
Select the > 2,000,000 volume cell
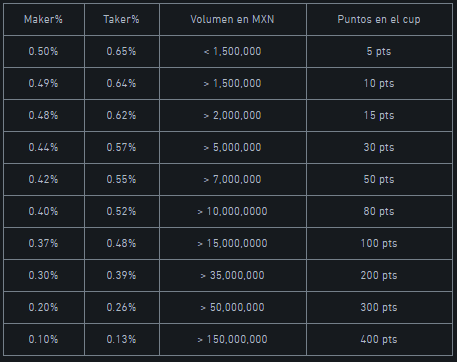pyautogui.click(x=233, y=115)
